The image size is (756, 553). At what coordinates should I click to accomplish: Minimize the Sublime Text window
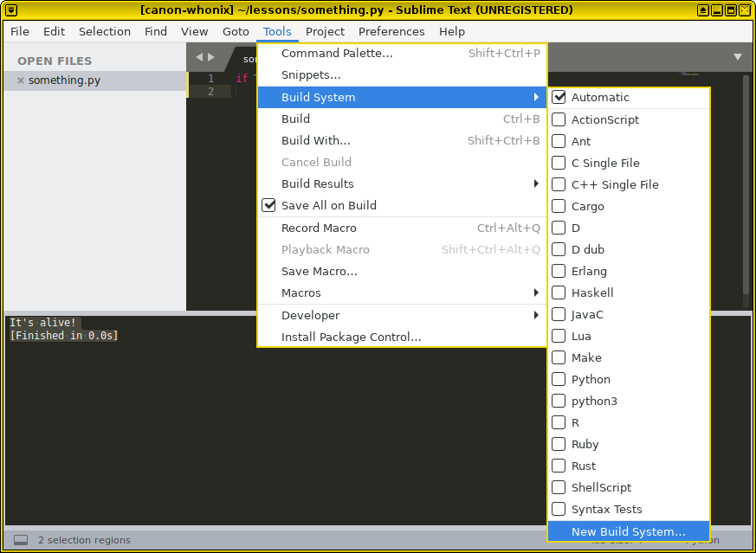[718, 10]
